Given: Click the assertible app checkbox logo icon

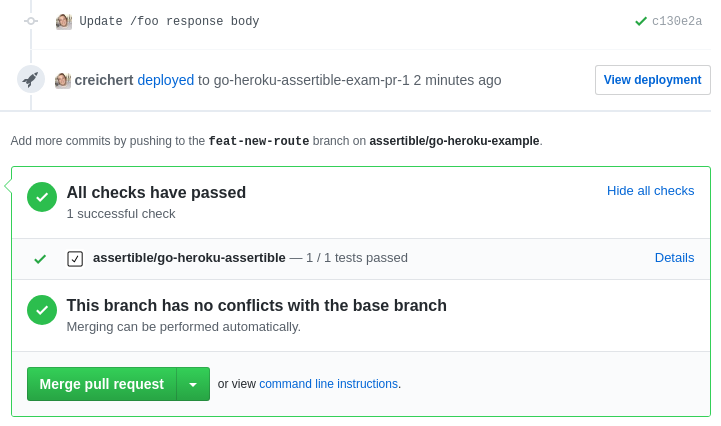Looking at the screenshot, I should (x=75, y=258).
